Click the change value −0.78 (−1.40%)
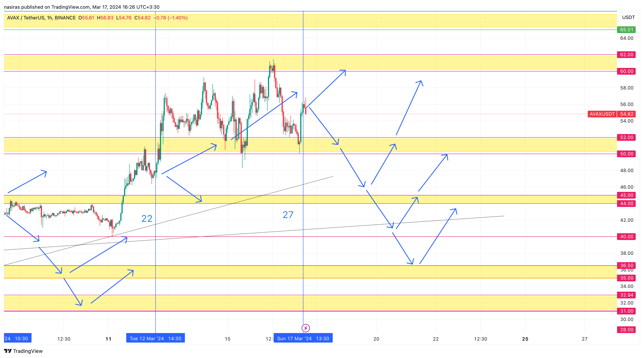644x358 pixels. click(170, 18)
